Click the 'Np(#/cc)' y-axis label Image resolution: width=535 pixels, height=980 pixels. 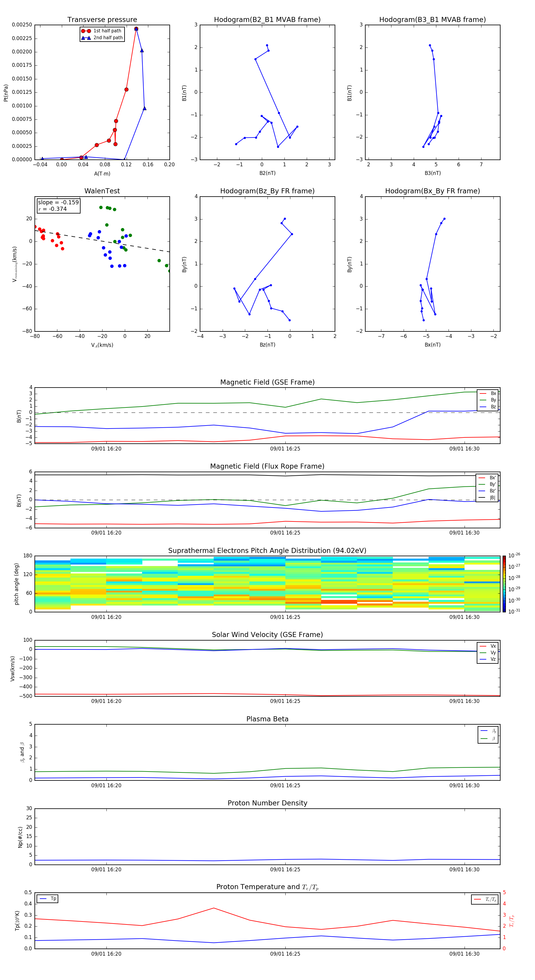[x=20, y=837]
